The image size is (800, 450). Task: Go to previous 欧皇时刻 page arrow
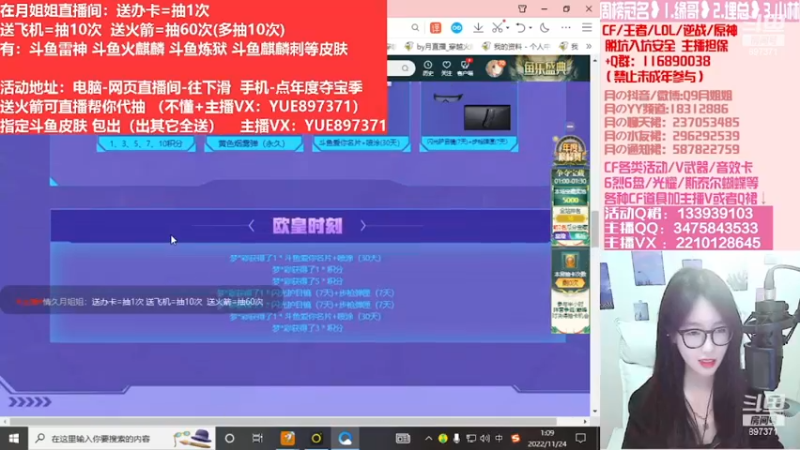click(251, 226)
